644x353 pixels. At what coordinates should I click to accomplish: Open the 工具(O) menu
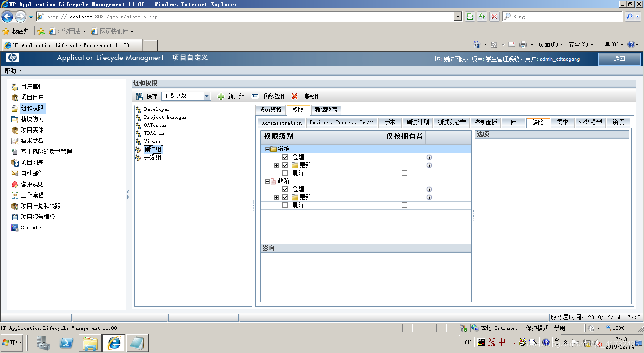(x=611, y=44)
